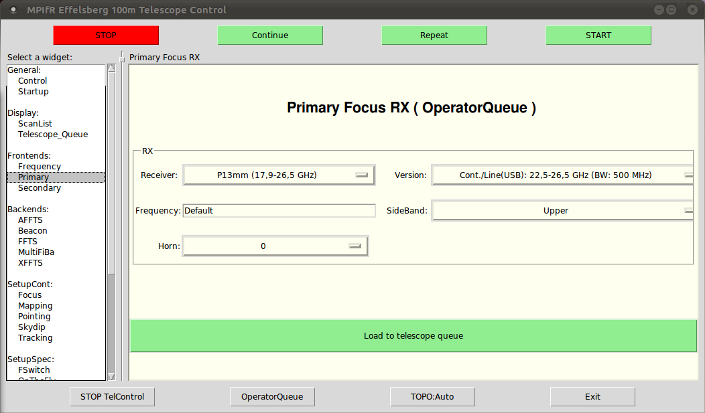Click the red STOP button
705x413 pixels.
(x=106, y=35)
